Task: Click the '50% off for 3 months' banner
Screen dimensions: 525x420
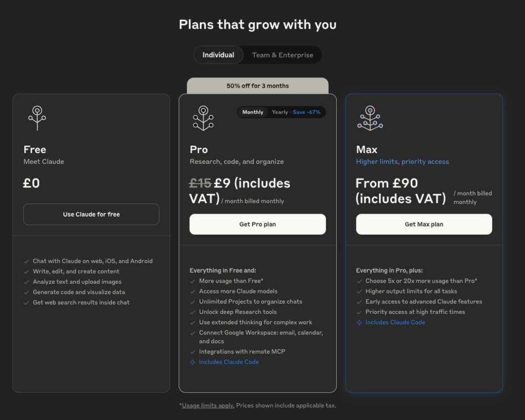Action: 257,86
